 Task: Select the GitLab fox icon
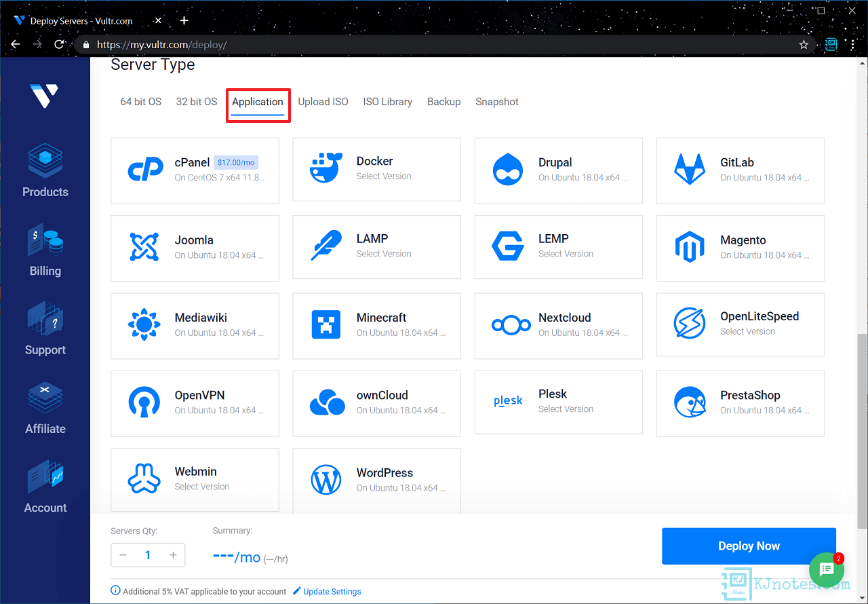690,169
